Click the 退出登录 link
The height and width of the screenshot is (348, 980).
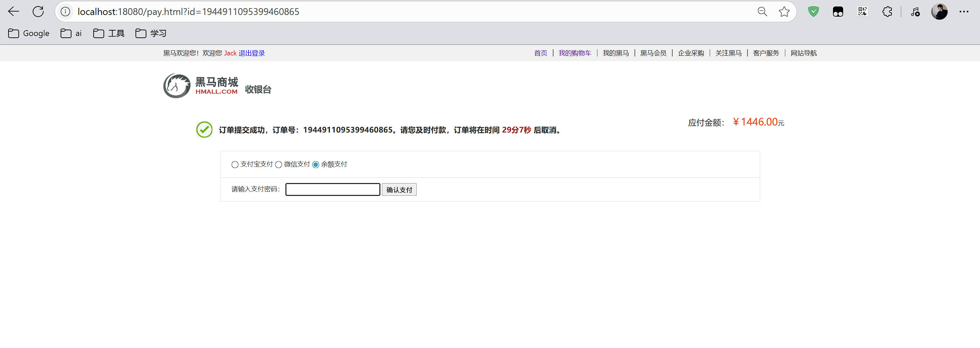coord(252,53)
